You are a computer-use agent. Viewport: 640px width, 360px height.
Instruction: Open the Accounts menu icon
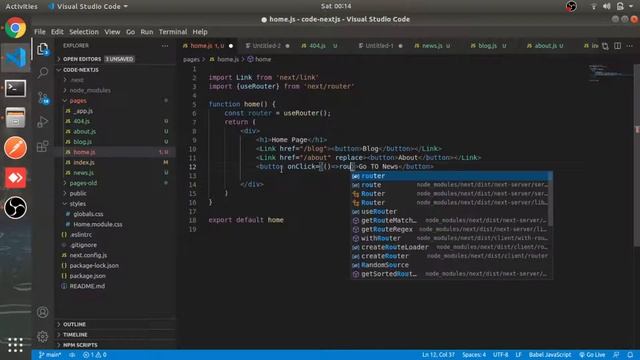pos(42,312)
